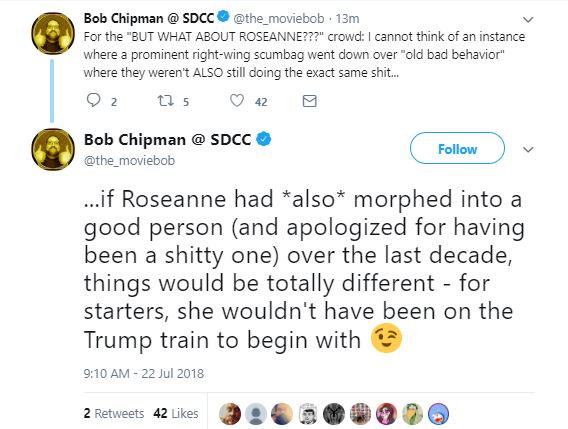Send first tweet via direct message envelope icon
This screenshot has width=568, height=429.
pos(309,101)
